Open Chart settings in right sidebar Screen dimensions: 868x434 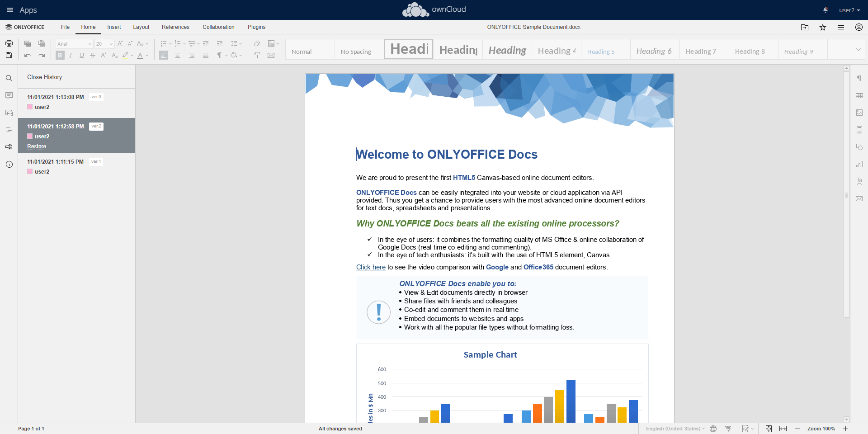click(x=859, y=164)
